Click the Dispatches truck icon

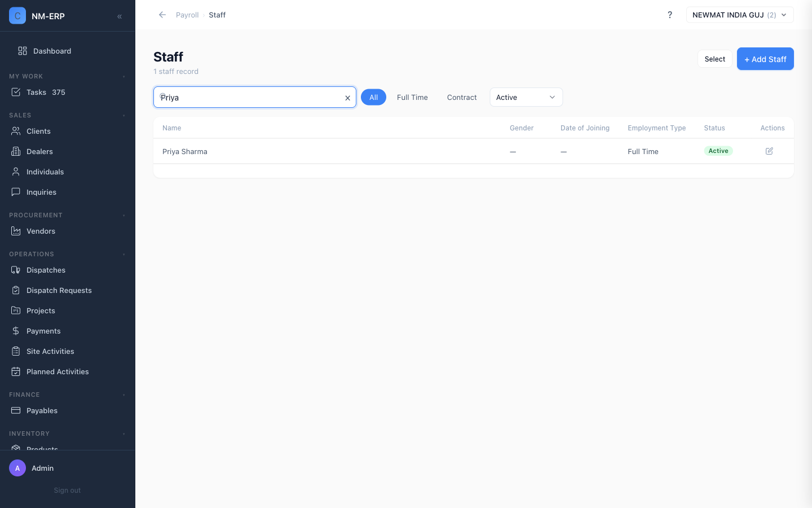pos(16,270)
